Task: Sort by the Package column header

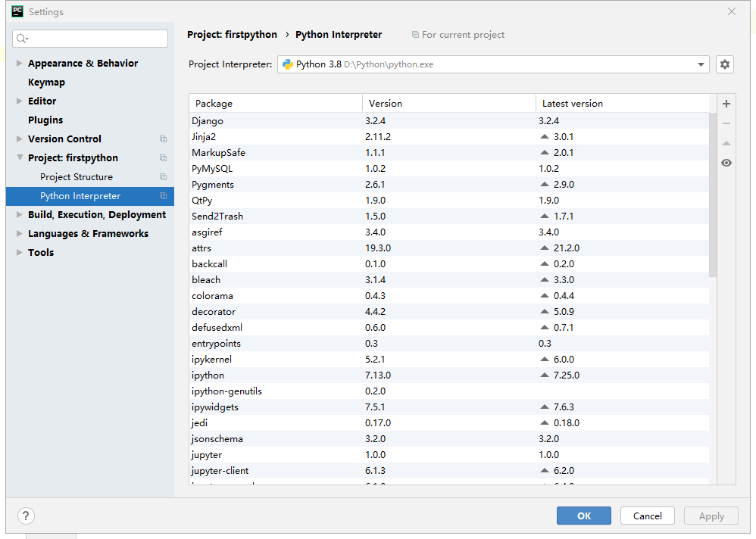Action: coord(276,104)
